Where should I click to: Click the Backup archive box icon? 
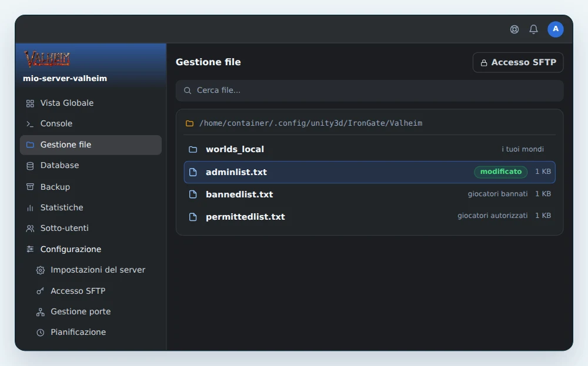[x=30, y=187]
